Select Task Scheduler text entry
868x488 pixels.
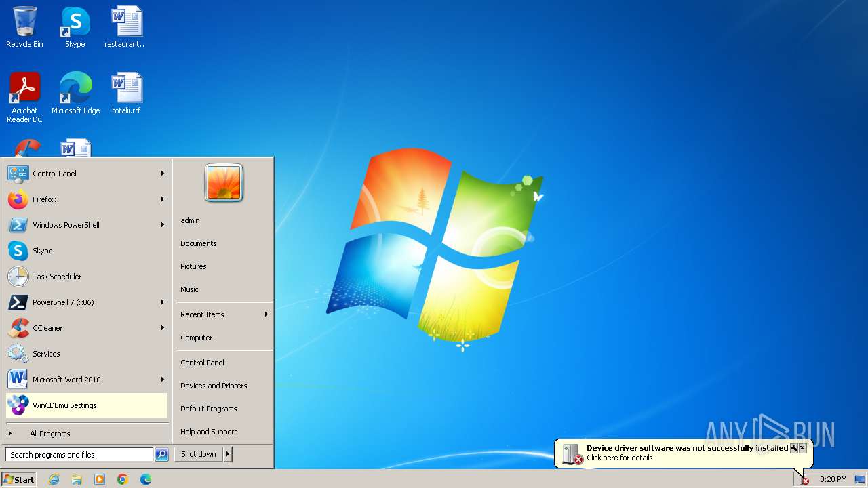[57, 277]
